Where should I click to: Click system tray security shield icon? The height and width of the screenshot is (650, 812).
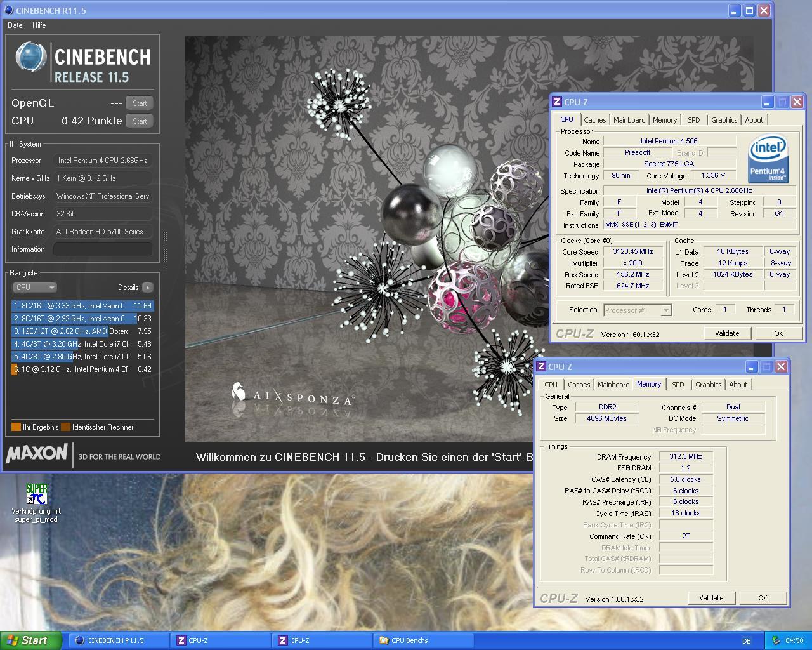pyautogui.click(x=775, y=640)
